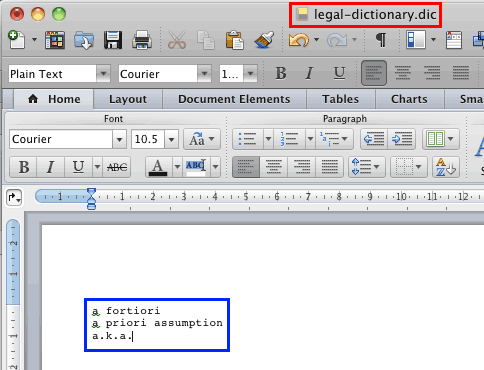The image size is (484, 370).
Task: Open the Borders button
Action: (408, 167)
